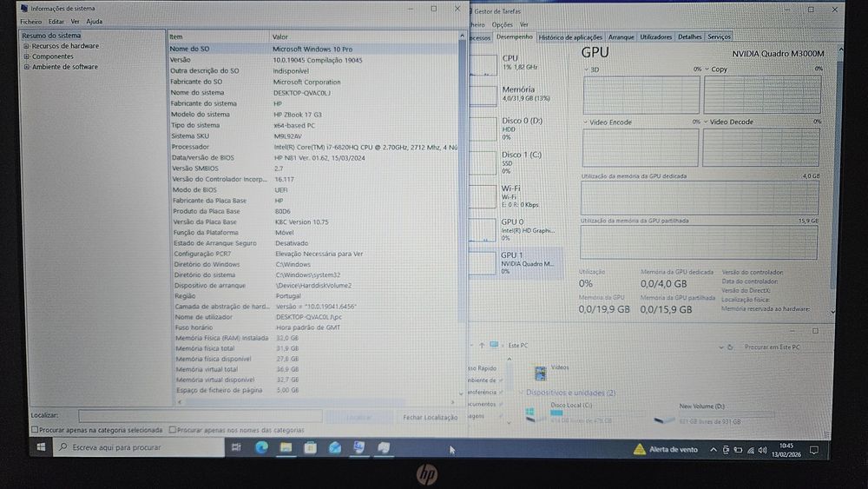Viewport: 868px width, 489px height.
Task: Switch to Histórico de aplicações tab
Action: click(570, 37)
